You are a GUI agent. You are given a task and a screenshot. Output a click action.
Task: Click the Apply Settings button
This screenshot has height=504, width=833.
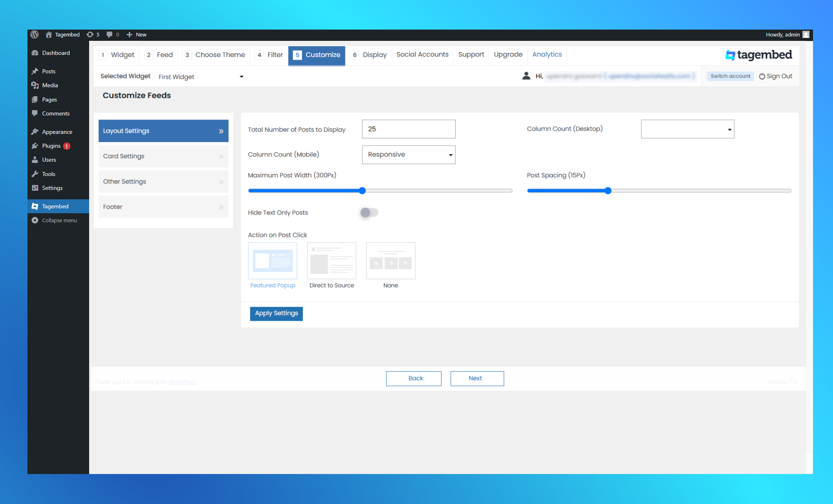[x=276, y=314]
